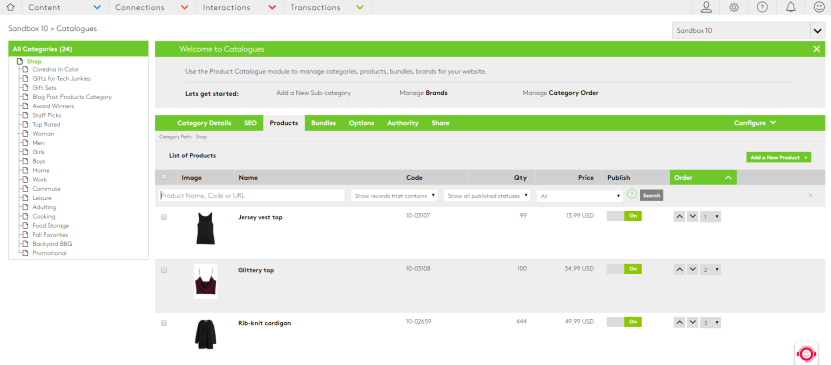Screen dimensions: 831x365
Task: Open the settings gear icon
Action: click(734, 7)
